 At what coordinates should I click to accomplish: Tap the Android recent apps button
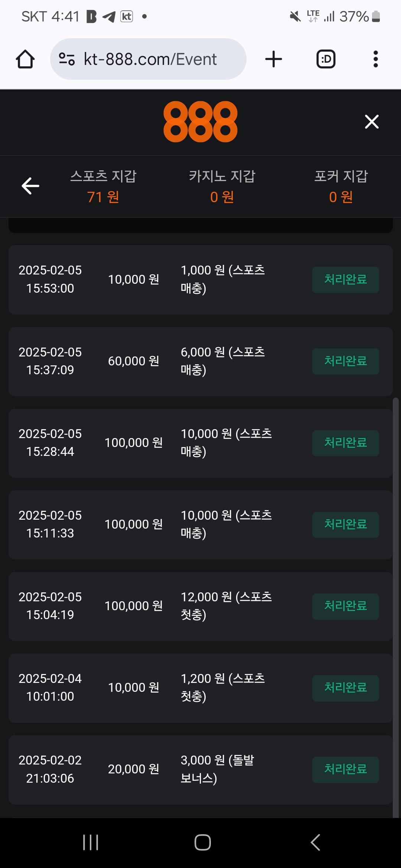91,842
